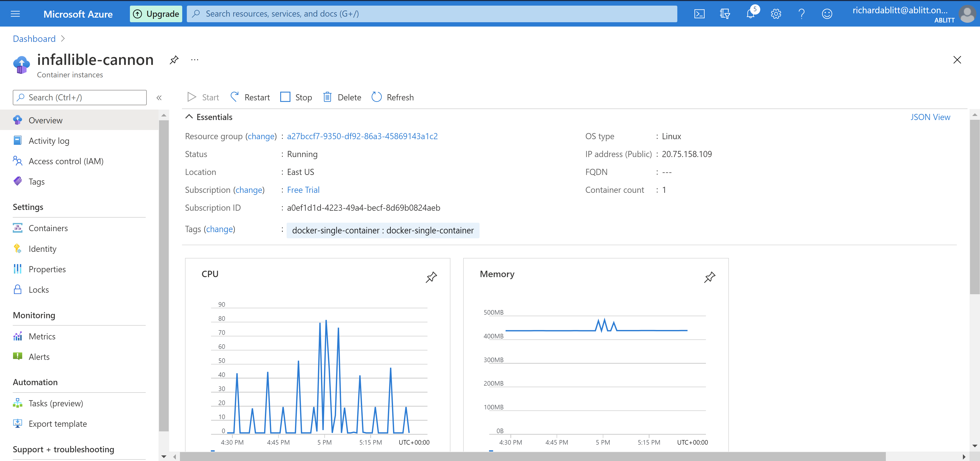
Task: Click the docker-single-container tag chip
Action: (383, 230)
